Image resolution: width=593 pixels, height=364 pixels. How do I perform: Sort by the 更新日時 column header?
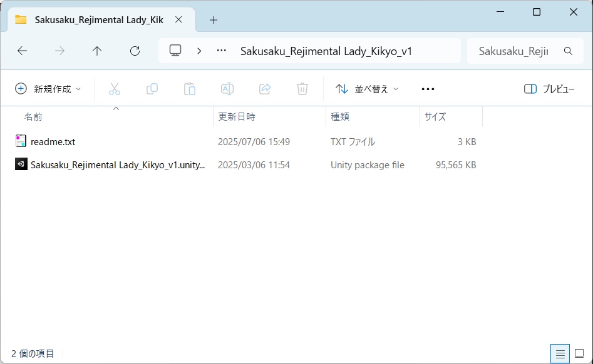pos(236,117)
